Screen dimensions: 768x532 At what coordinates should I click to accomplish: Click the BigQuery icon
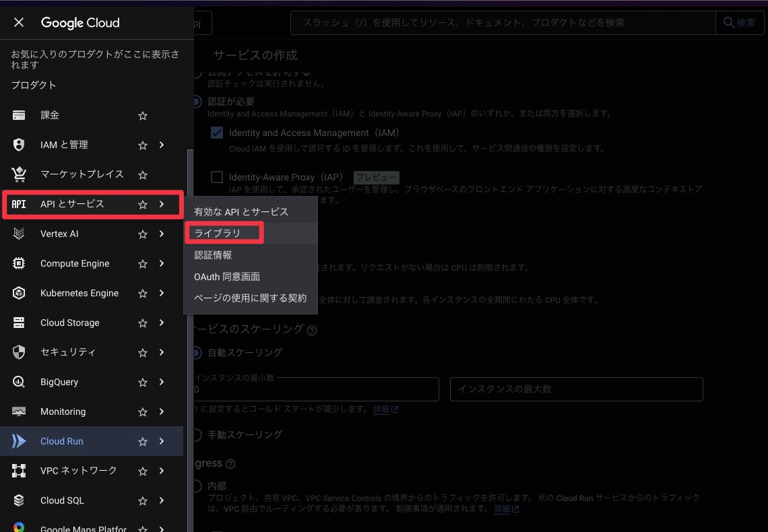coord(19,382)
